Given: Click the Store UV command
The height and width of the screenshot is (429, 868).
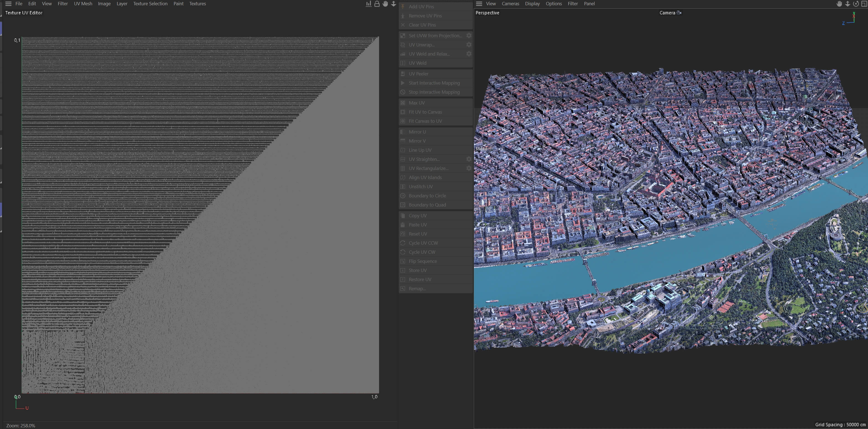Looking at the screenshot, I should [436, 270].
